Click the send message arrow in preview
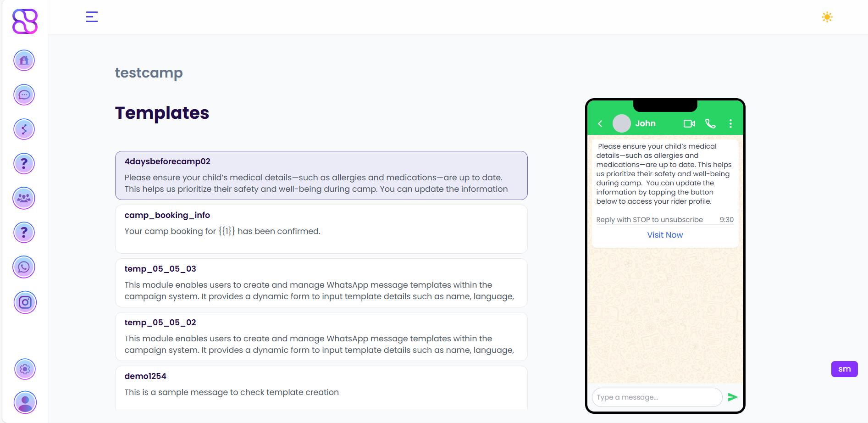The width and height of the screenshot is (868, 423). 733,397
